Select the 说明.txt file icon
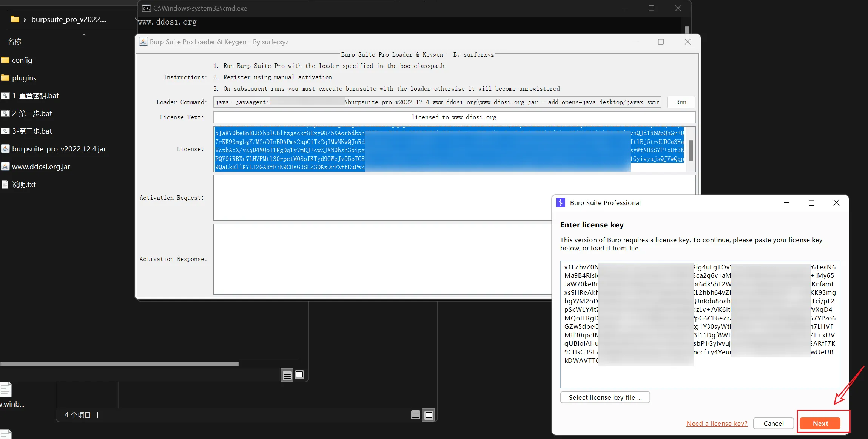 pos(5,184)
